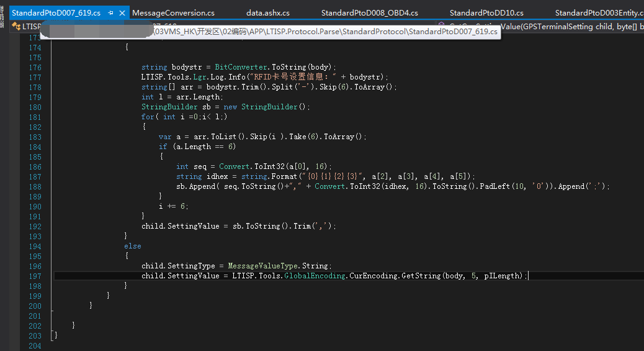Image resolution: width=644 pixels, height=351 pixels.
Task: Open the collapsed side panel at left edge
Action: pos(2,16)
